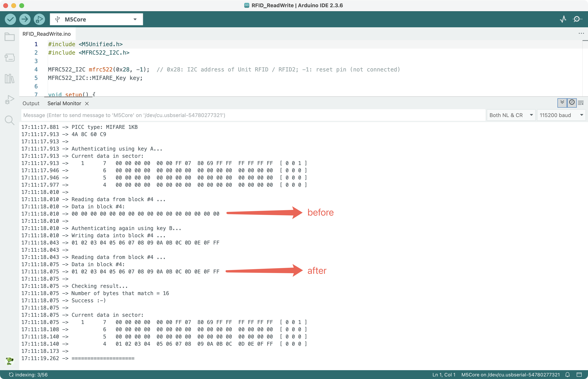Open the Serial Plotter icon
Screen dimensions: 588x379
pyautogui.click(x=563, y=19)
